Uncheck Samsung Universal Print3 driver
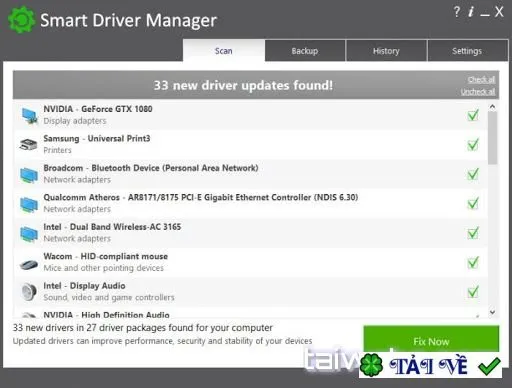 473,145
